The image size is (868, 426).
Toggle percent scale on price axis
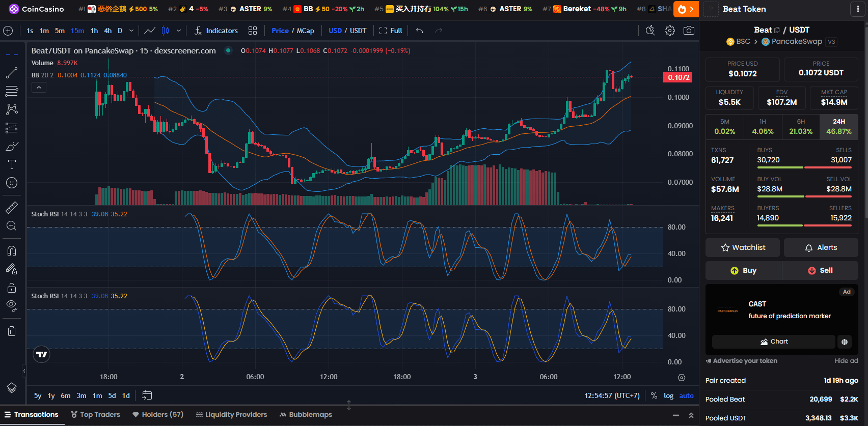coord(654,395)
